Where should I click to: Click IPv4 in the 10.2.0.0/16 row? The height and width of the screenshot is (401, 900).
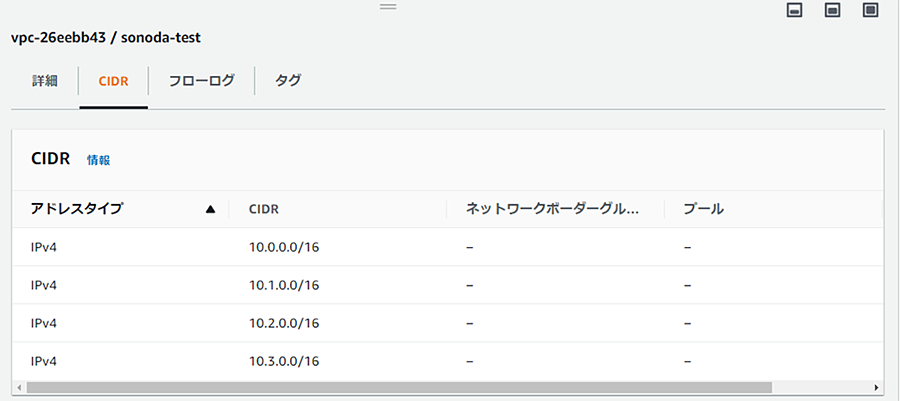pyautogui.click(x=44, y=324)
